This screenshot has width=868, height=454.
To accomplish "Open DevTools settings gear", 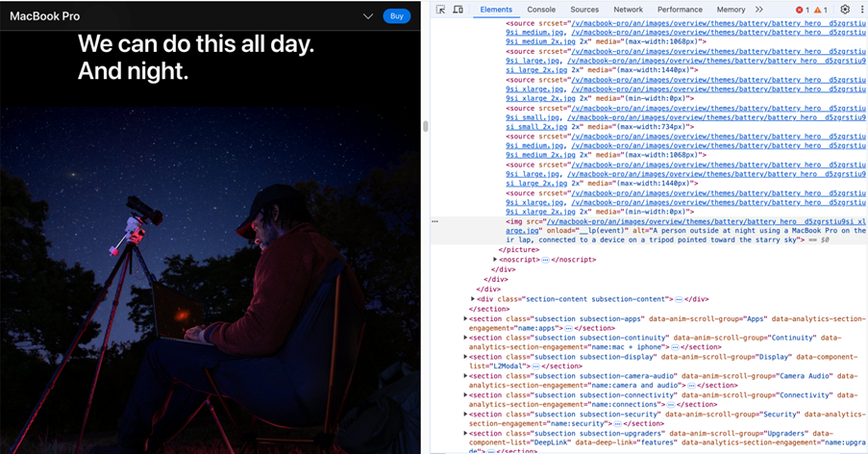I will click(x=845, y=10).
